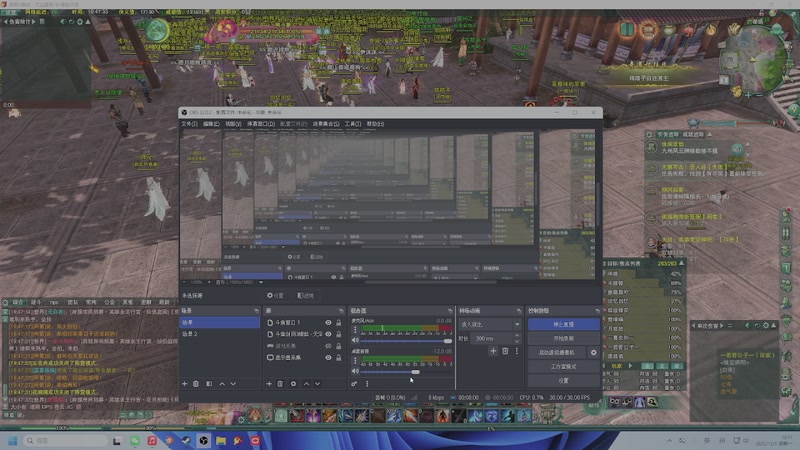Viewport: 800px width, 450px height.
Task: Open the preview scaling dropdown arrow
Action: [x=261, y=282]
